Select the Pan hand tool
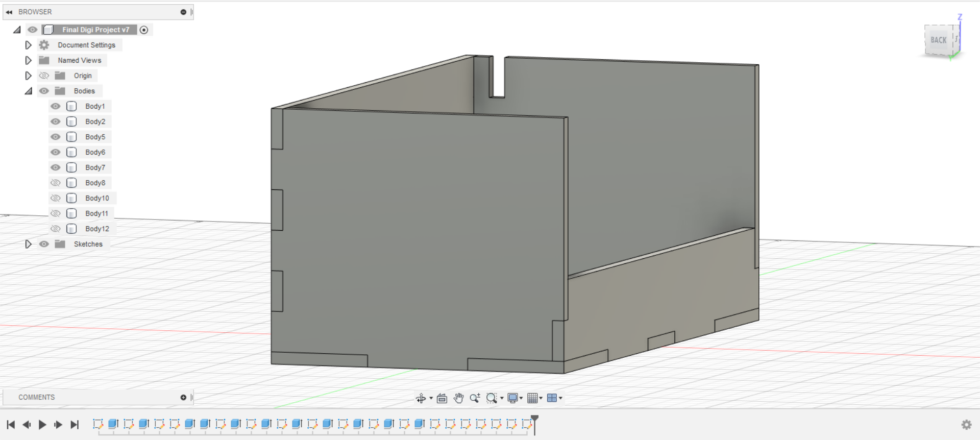Image resolution: width=980 pixels, height=440 pixels. [x=458, y=398]
